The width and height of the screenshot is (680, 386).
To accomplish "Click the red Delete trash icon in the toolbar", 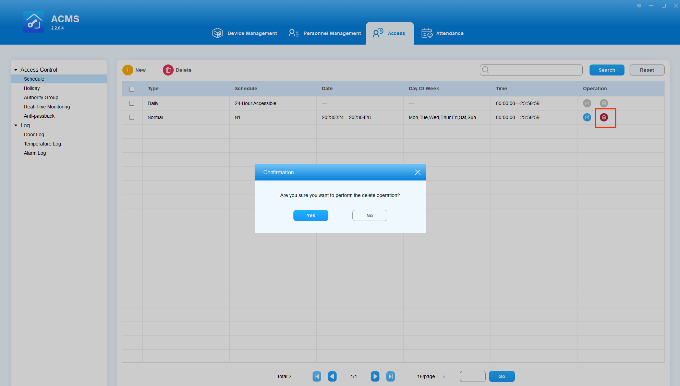I will (x=168, y=70).
